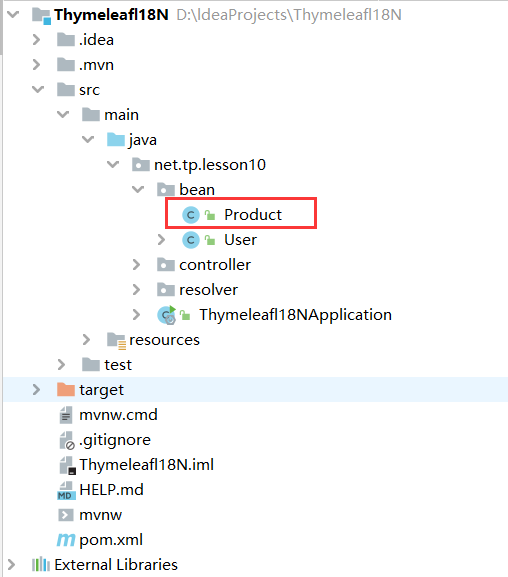This screenshot has height=577, width=508.
Task: Click the orange target folder icon
Action: click(66, 389)
